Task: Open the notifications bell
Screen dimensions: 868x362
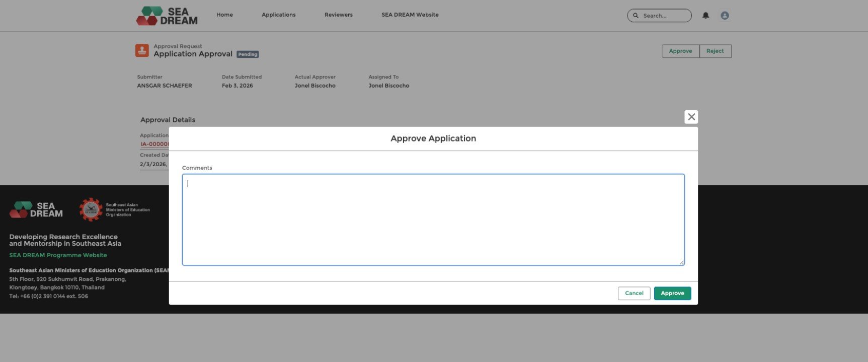Action: [x=705, y=16]
